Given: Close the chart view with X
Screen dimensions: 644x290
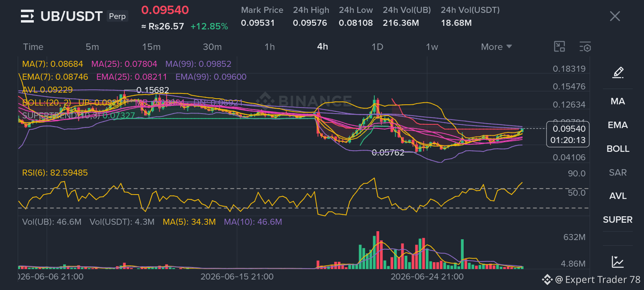Looking at the screenshot, I should coord(615,16).
